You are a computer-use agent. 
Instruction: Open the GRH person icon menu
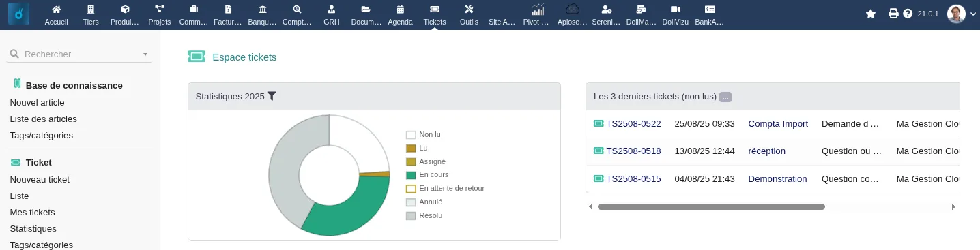click(x=331, y=10)
